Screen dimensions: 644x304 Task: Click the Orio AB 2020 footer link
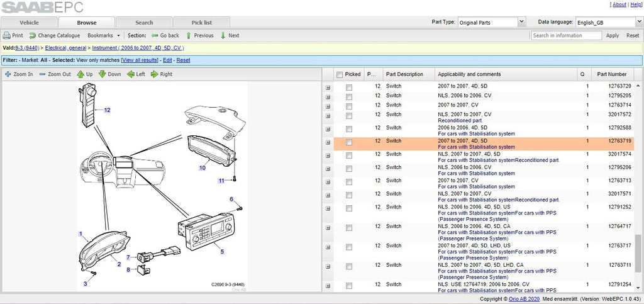click(x=524, y=299)
